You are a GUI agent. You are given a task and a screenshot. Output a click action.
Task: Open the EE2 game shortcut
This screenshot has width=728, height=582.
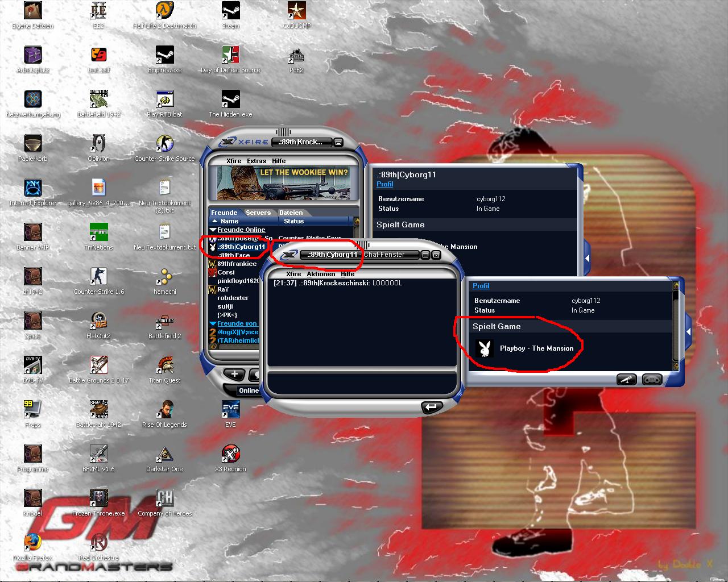(98, 15)
